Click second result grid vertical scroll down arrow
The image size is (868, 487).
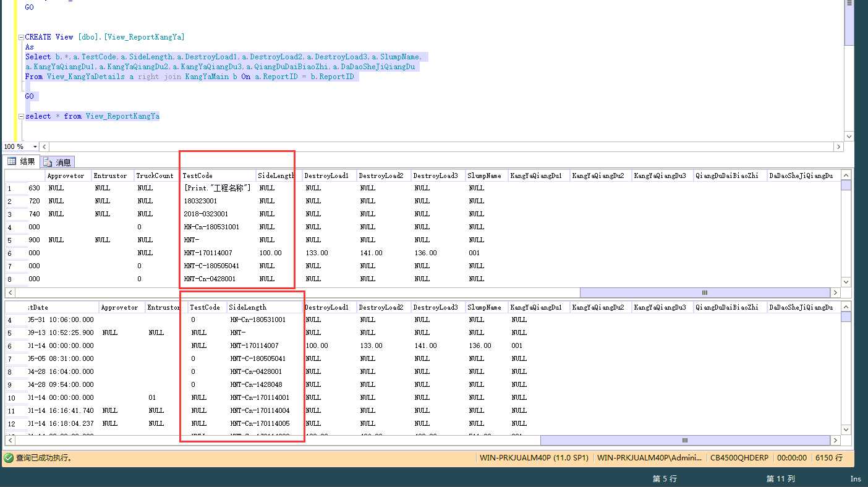(846, 430)
